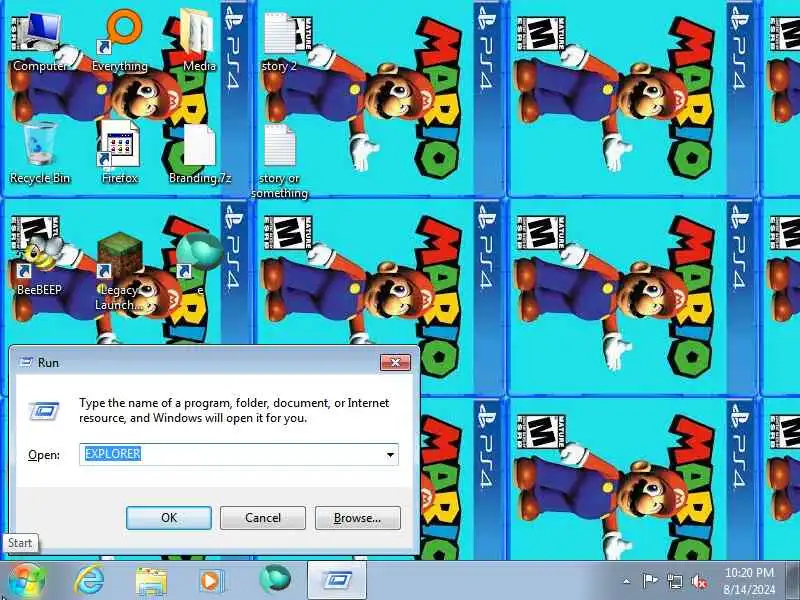Expand the Open field dropdown arrow
The image size is (800, 600).
tap(390, 454)
